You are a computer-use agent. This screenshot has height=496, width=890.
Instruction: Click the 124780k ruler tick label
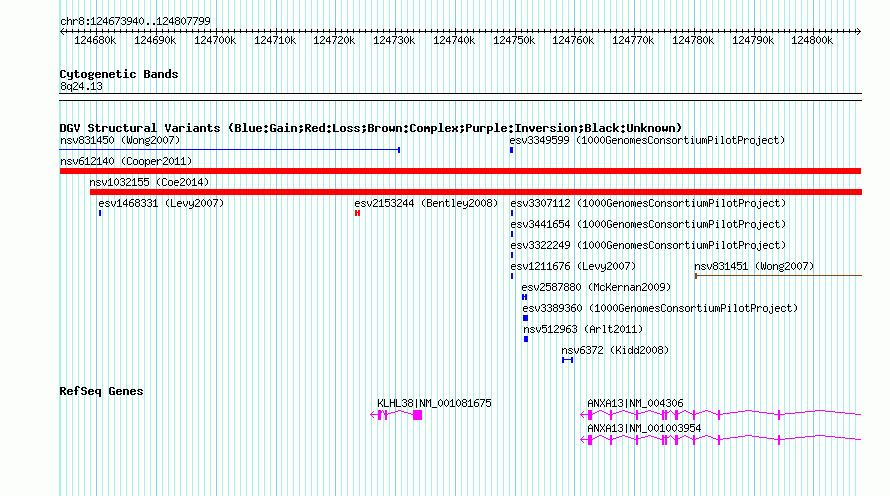point(693,40)
